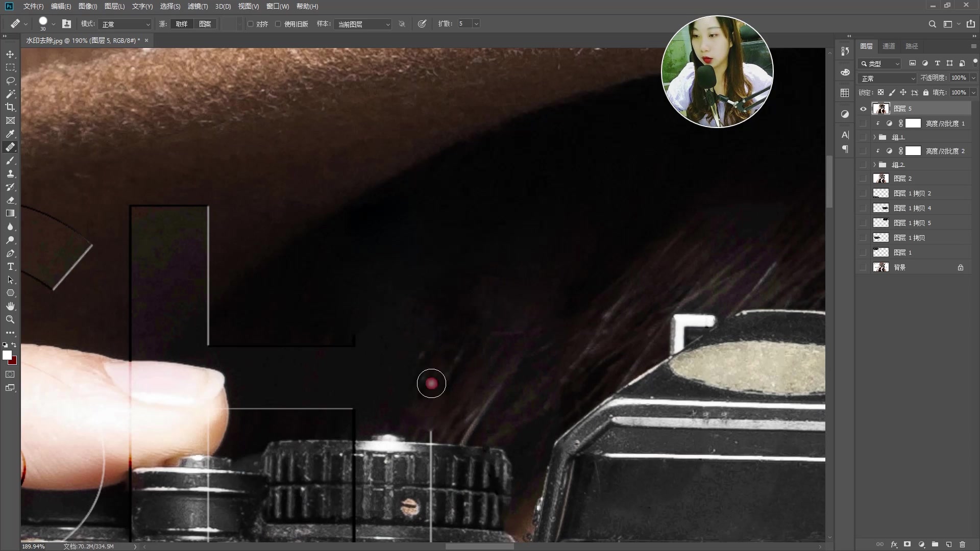Select the Brush tool

click(10, 160)
